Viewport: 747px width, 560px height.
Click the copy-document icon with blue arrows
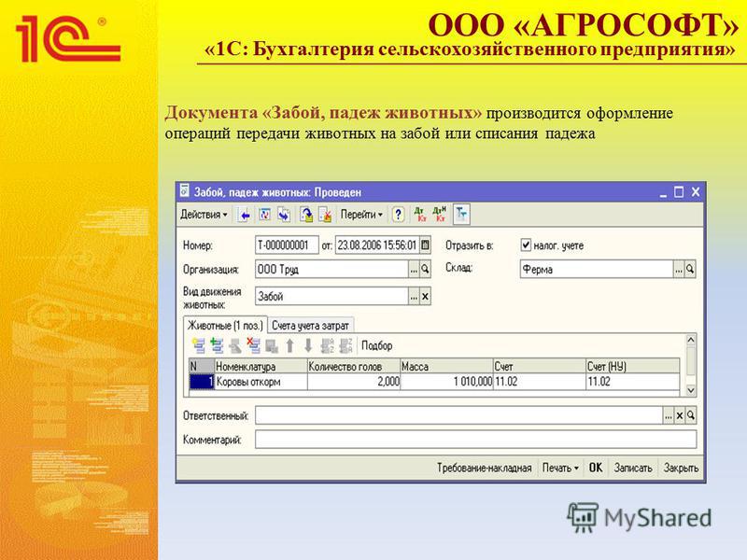(284, 216)
